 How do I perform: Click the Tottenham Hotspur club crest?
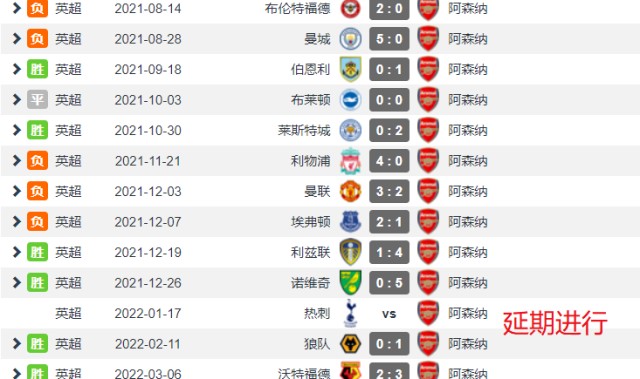click(350, 313)
